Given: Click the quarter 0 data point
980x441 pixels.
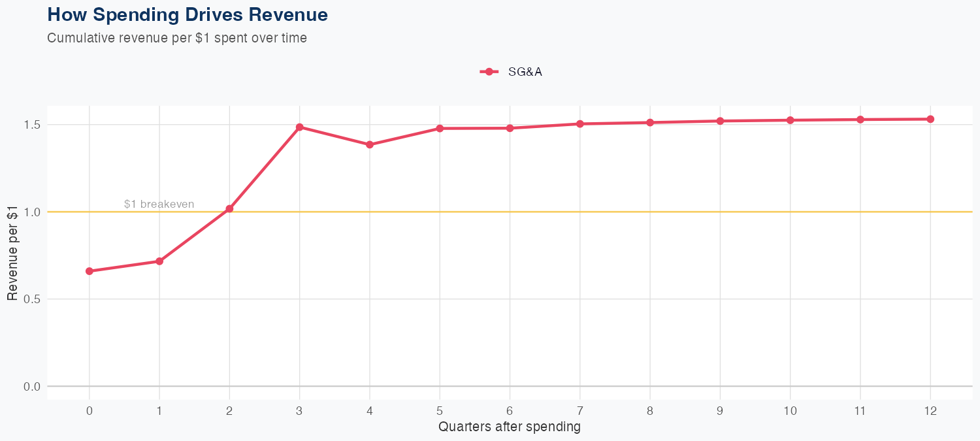Looking at the screenshot, I should coord(90,271).
